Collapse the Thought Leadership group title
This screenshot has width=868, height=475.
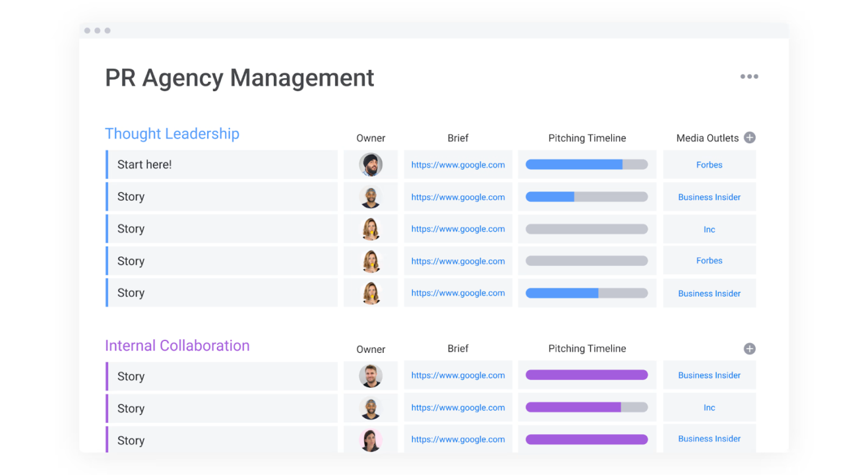pyautogui.click(x=172, y=134)
